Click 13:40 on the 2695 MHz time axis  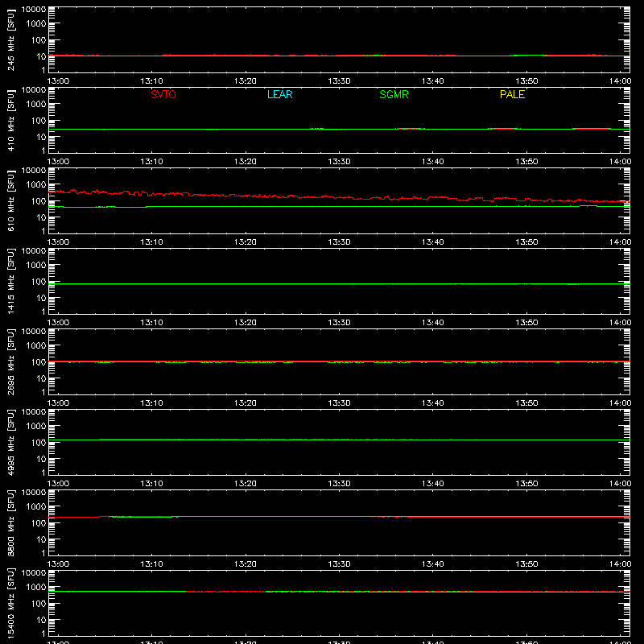433,403
